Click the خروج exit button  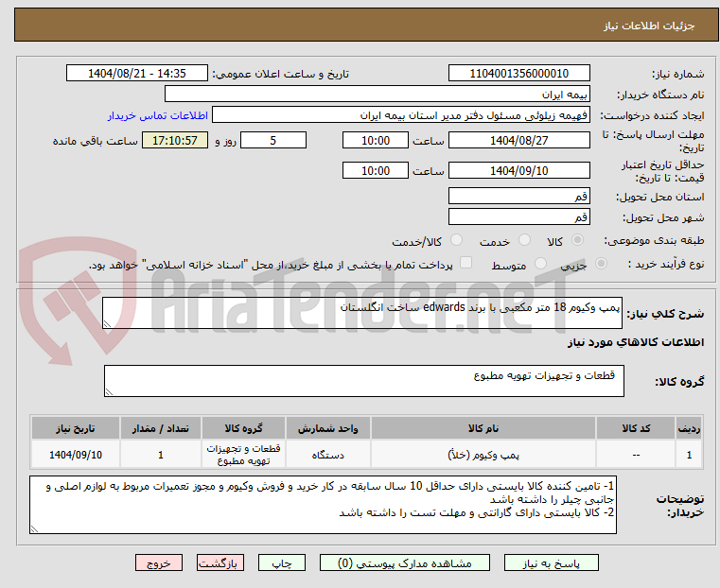click(159, 562)
